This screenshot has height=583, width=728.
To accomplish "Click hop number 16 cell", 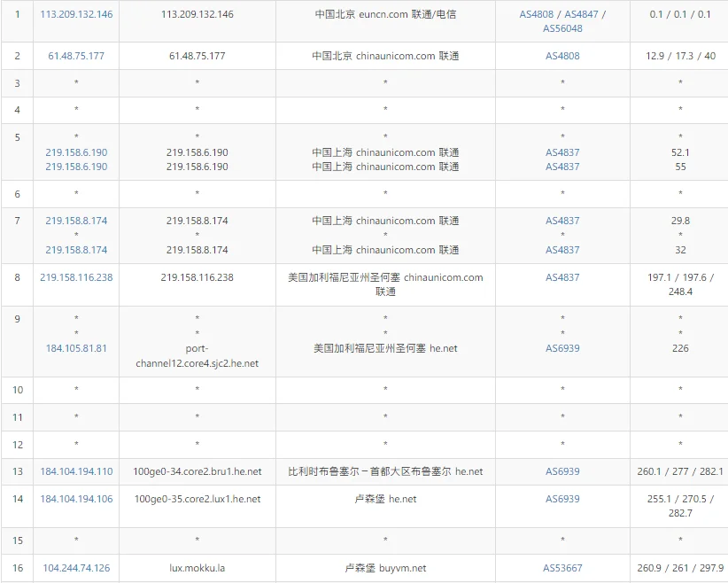I will point(18,568).
